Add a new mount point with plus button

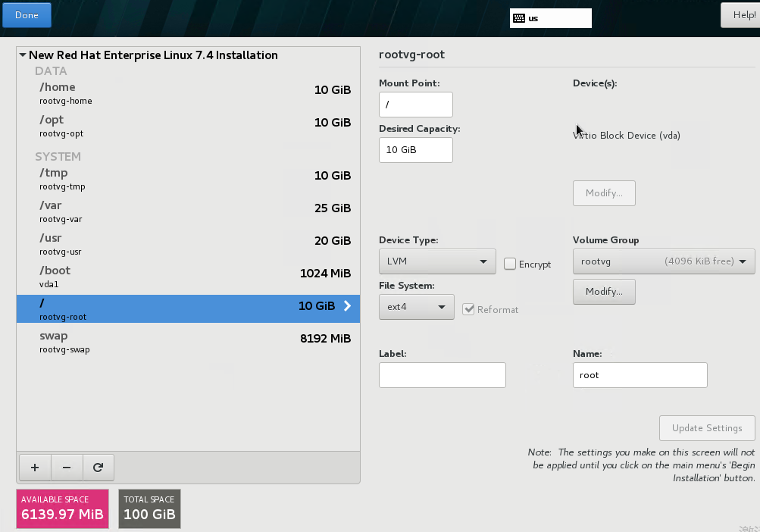[35, 468]
